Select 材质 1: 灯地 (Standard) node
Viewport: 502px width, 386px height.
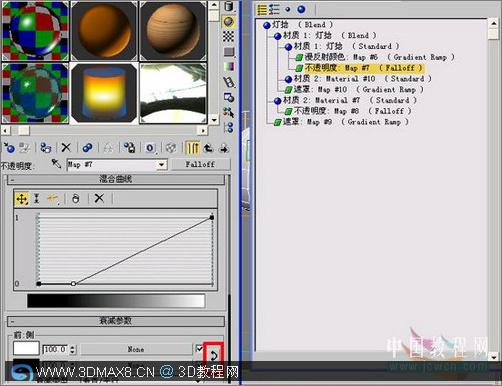tap(342, 46)
